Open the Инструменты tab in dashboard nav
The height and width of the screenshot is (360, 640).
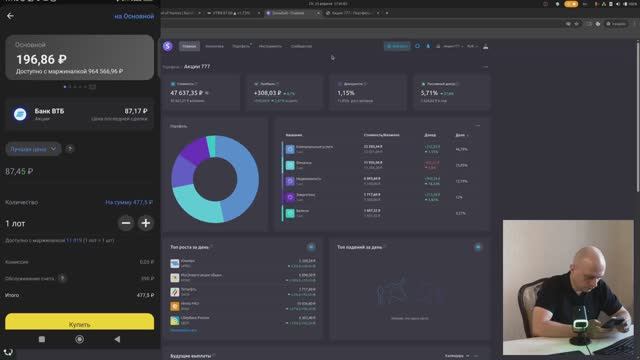click(x=270, y=47)
